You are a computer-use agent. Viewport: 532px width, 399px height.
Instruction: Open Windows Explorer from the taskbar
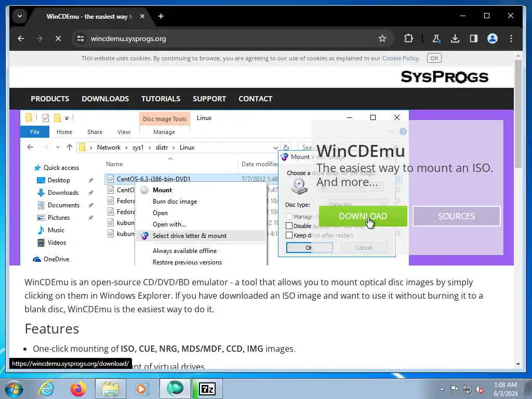coord(110,389)
